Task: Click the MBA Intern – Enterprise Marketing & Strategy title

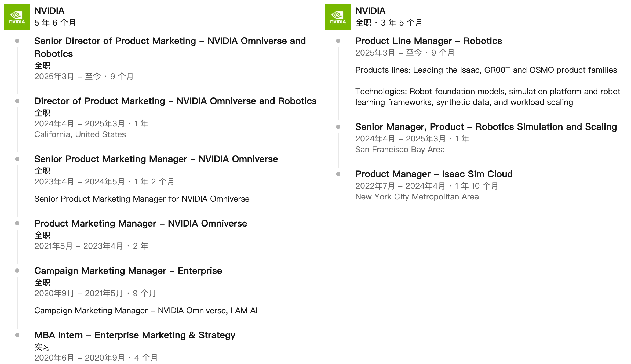Action: pyautogui.click(x=134, y=335)
